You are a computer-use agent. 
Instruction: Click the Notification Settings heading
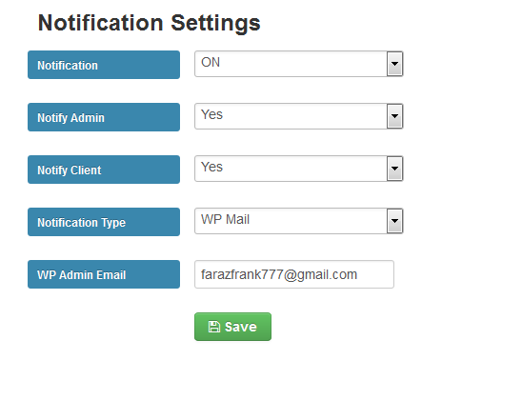150,23
